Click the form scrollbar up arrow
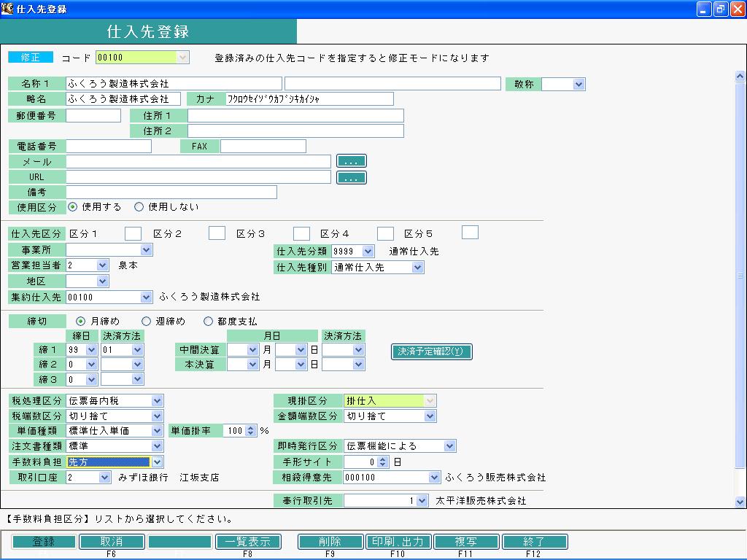This screenshot has height=560, width=747. click(x=740, y=76)
